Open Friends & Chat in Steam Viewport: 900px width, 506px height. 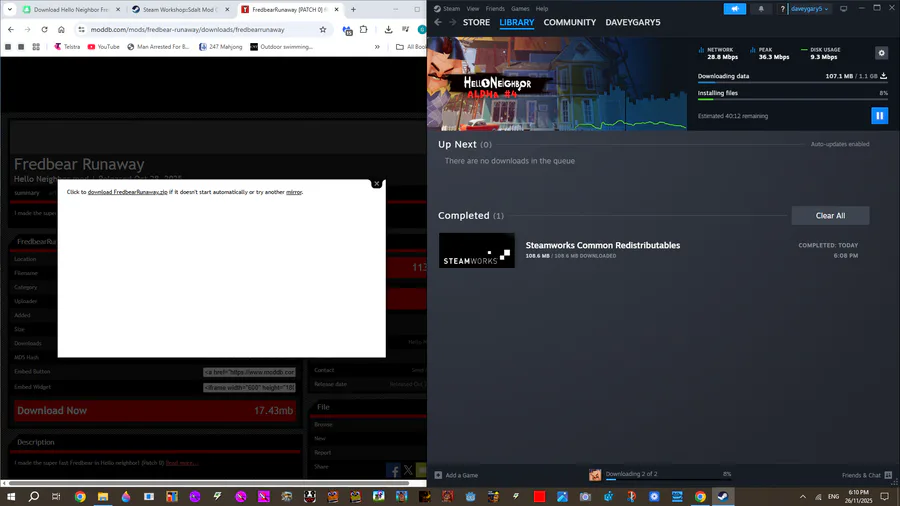coord(867,475)
